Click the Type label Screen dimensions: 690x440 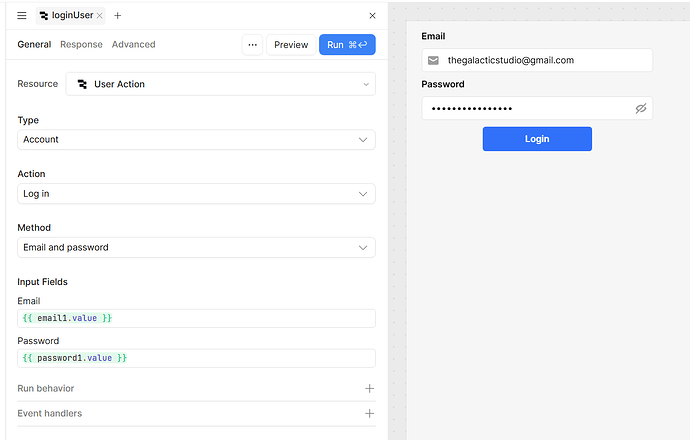[x=28, y=120]
